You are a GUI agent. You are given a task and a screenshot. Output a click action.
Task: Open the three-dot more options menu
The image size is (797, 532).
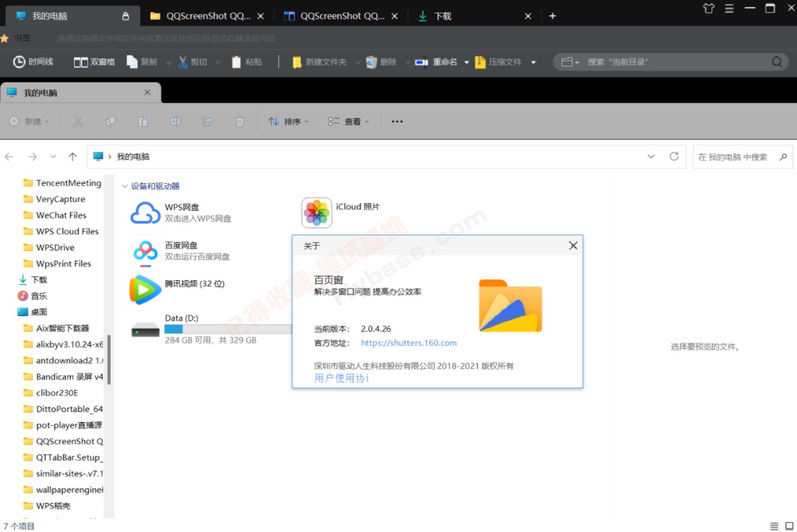397,122
